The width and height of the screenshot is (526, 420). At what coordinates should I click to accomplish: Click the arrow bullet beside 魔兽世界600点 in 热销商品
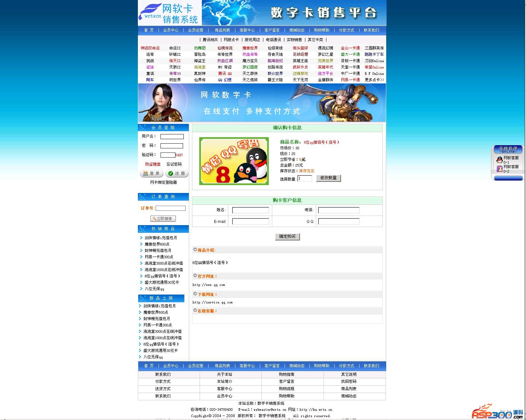[141, 244]
